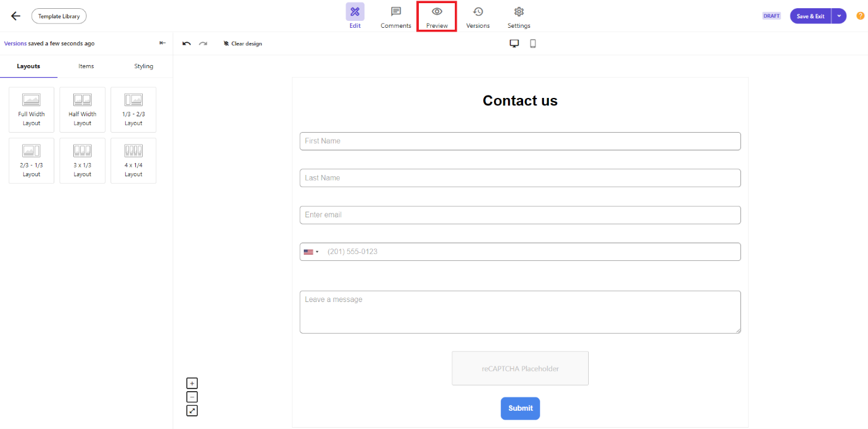
Task: Open the Settings gear
Action: [519, 17]
